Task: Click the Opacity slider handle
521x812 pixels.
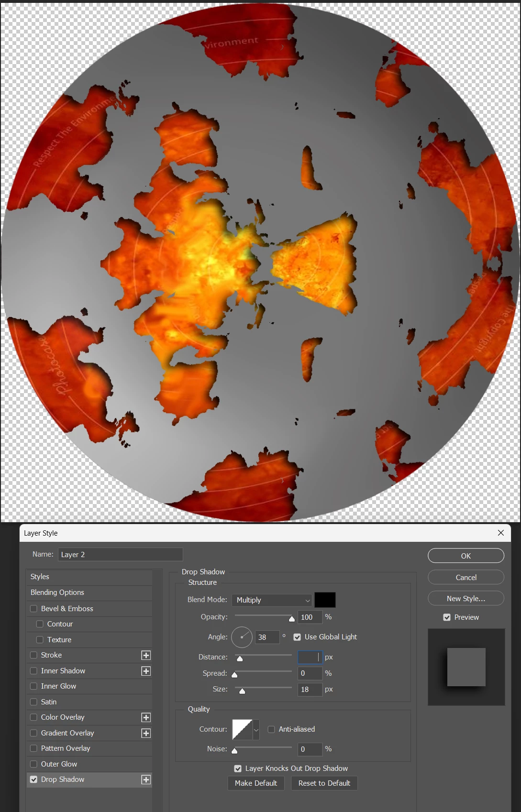Action: pyautogui.click(x=292, y=619)
